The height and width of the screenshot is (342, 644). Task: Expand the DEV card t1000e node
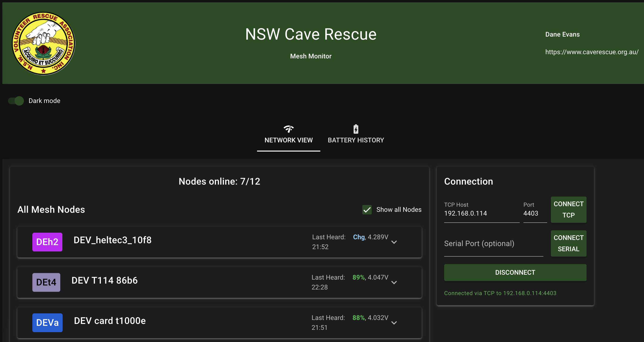point(394,323)
